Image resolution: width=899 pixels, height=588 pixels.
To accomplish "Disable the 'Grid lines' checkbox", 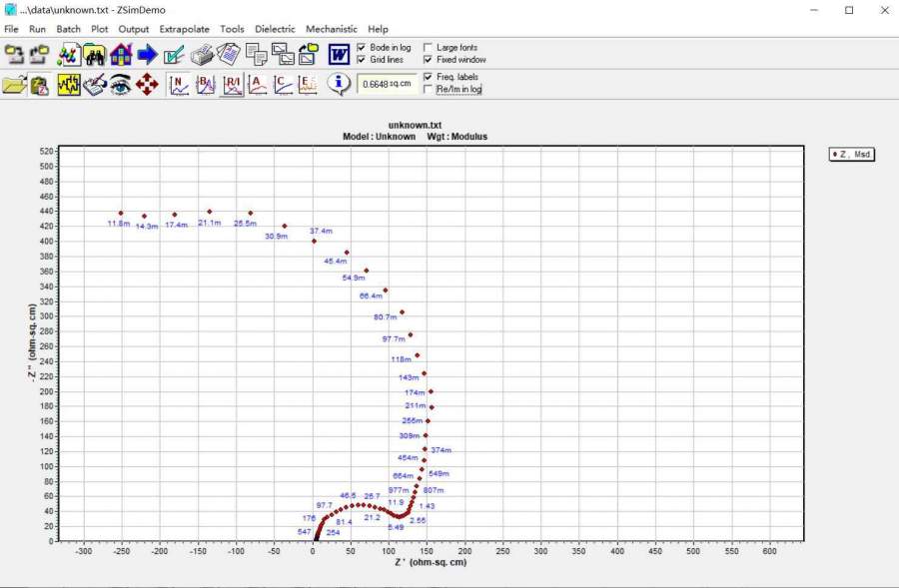I will click(x=362, y=60).
